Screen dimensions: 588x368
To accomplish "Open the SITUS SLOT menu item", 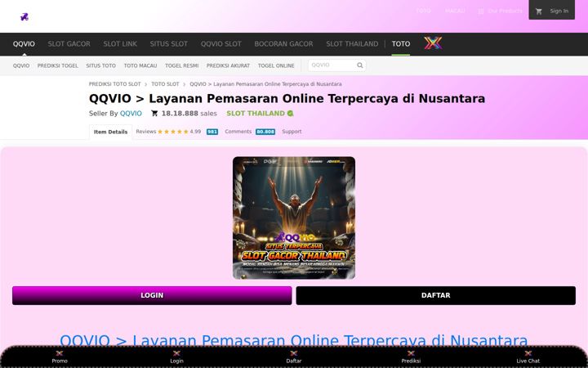I will coord(169,44).
